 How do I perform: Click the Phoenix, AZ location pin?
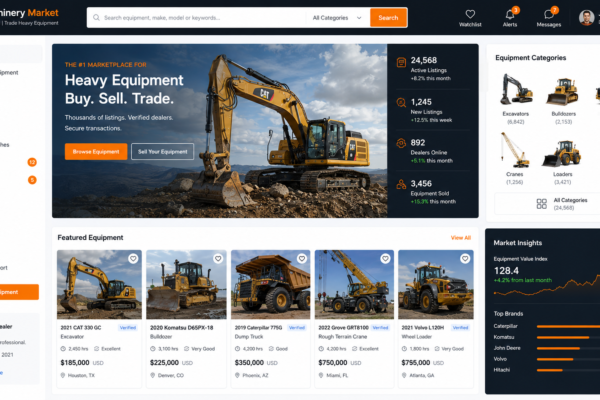coord(237,376)
